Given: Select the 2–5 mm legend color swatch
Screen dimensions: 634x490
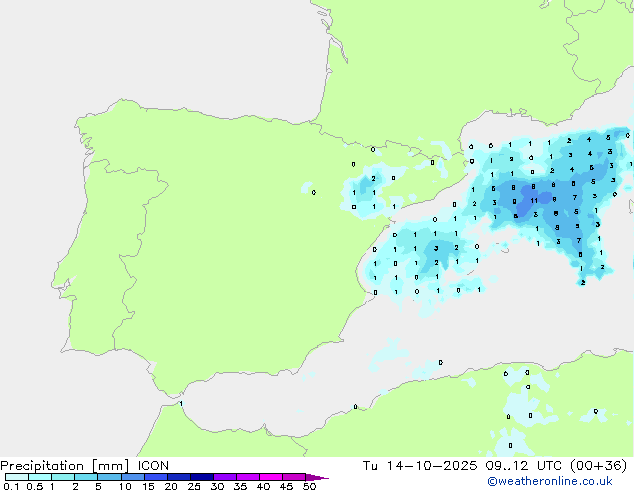Looking at the screenshot, I should coord(86,477).
